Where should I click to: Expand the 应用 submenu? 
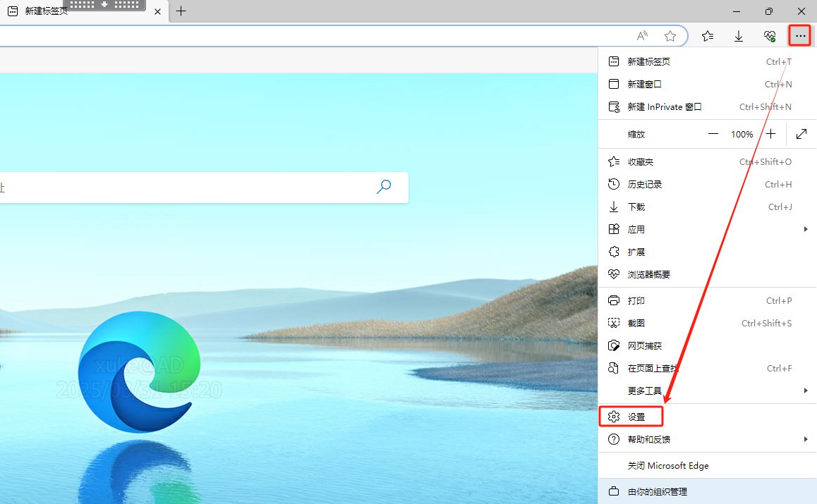click(x=706, y=229)
